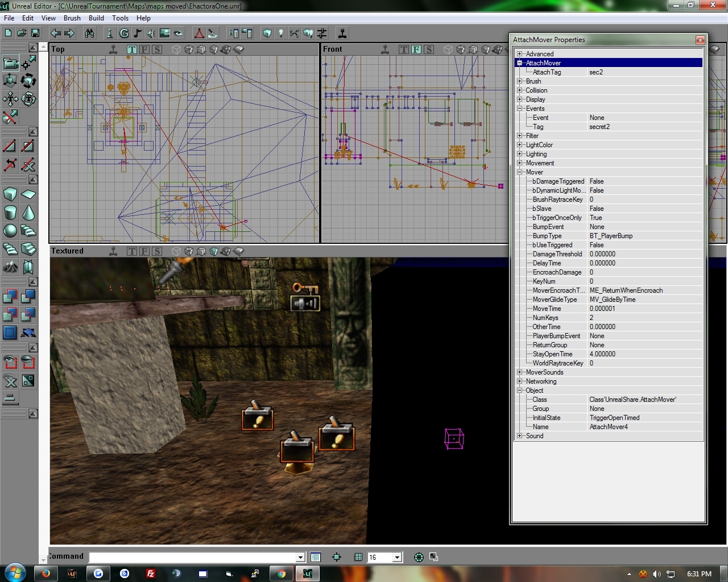This screenshot has height=582, width=728.
Task: Expand the Brush property category
Action: [519, 81]
